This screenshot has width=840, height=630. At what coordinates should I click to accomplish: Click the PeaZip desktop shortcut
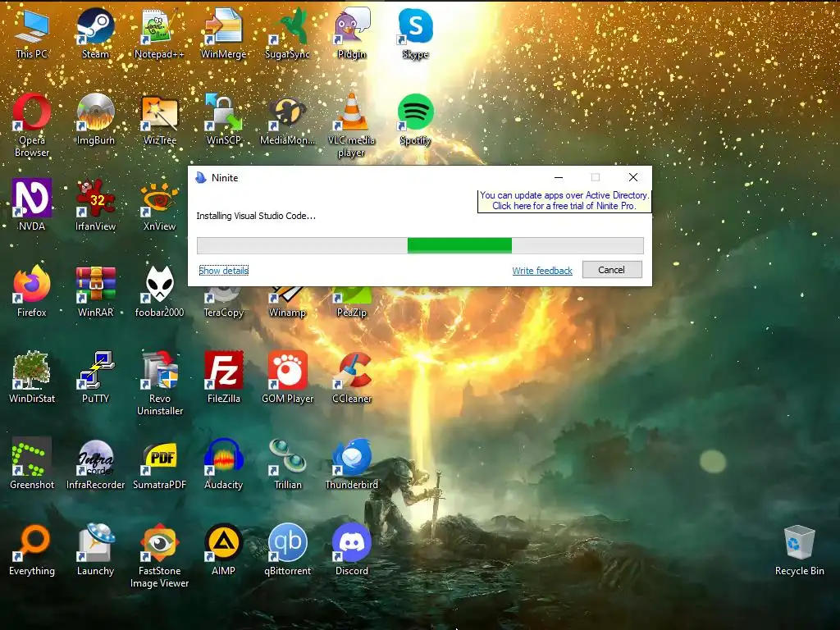tap(351, 303)
